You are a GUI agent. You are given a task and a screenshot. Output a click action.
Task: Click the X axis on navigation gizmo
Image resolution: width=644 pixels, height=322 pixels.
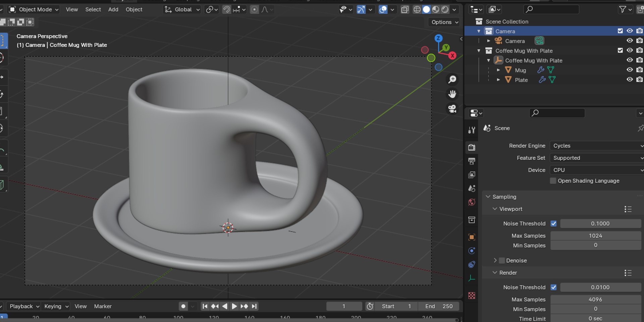452,56
